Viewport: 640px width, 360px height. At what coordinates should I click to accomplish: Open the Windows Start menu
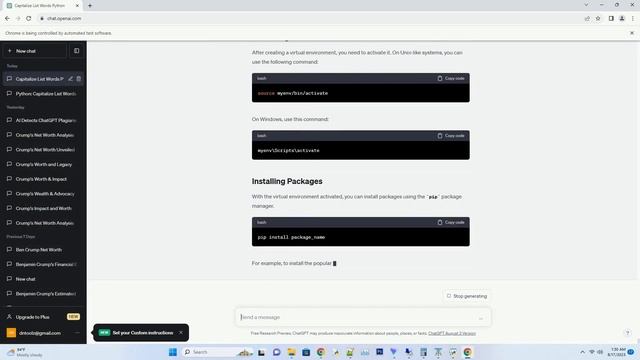pyautogui.click(x=173, y=352)
